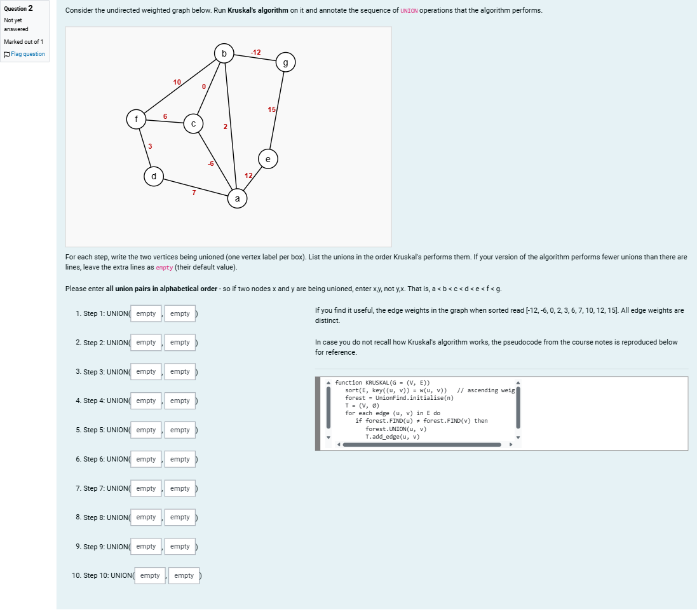Image resolution: width=697 pixels, height=616 pixels.
Task: Click the pseudocode scroll down arrow
Action: click(518, 437)
